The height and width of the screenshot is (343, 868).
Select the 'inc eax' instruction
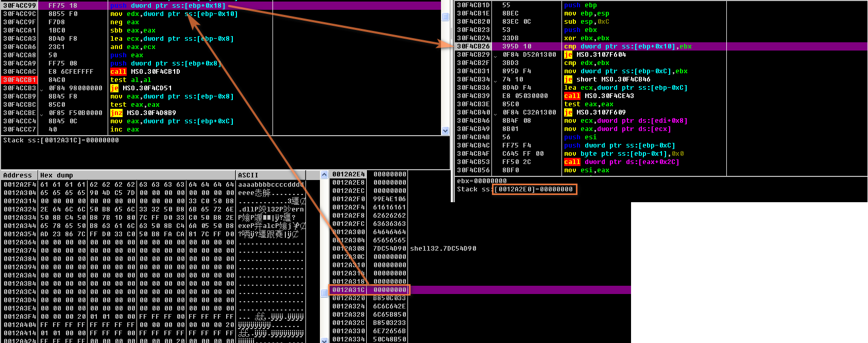coord(125,129)
